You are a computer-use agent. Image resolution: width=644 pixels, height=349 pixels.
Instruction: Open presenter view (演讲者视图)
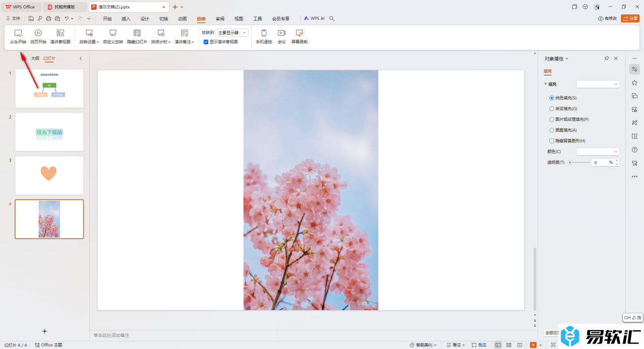point(60,37)
